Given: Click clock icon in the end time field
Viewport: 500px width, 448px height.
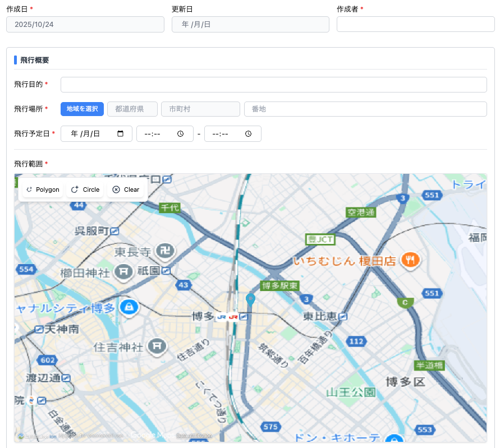Looking at the screenshot, I should point(248,134).
